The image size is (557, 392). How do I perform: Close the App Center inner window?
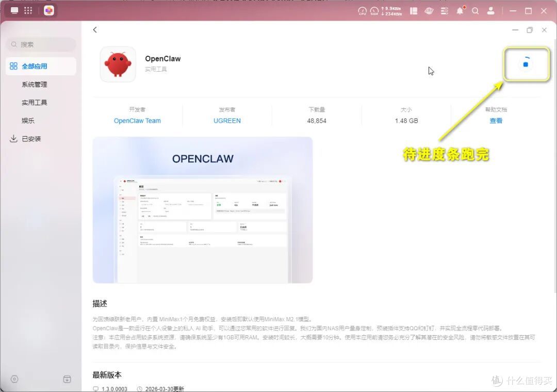(544, 30)
